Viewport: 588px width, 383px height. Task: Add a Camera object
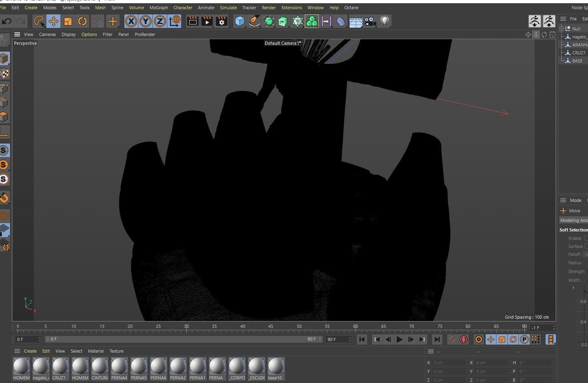[370, 21]
